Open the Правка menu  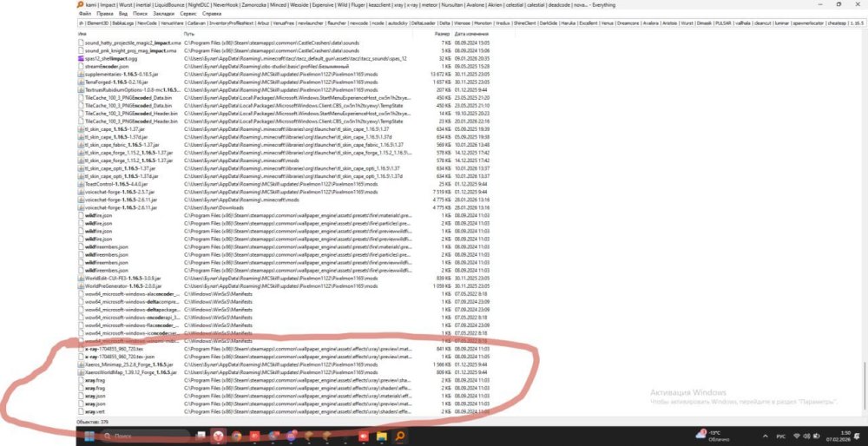105,13
